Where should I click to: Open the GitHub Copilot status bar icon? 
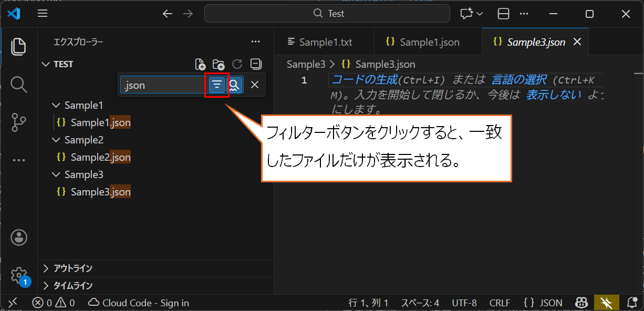581,303
